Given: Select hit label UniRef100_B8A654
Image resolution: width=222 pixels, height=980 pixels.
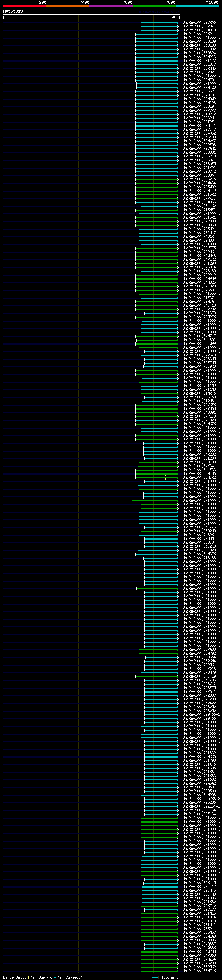Looking at the screenshot, I should [x=199, y=657].
